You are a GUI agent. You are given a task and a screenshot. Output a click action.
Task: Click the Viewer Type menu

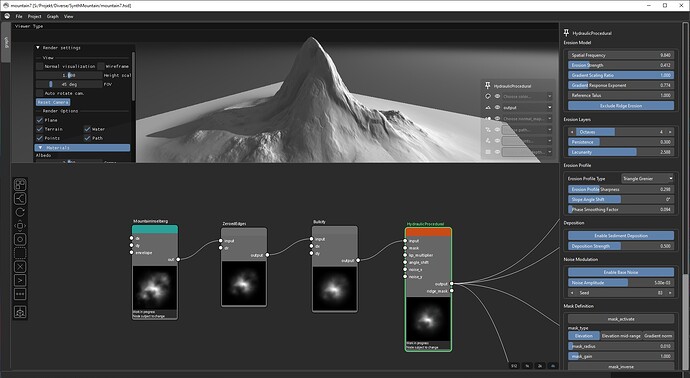tap(29, 26)
